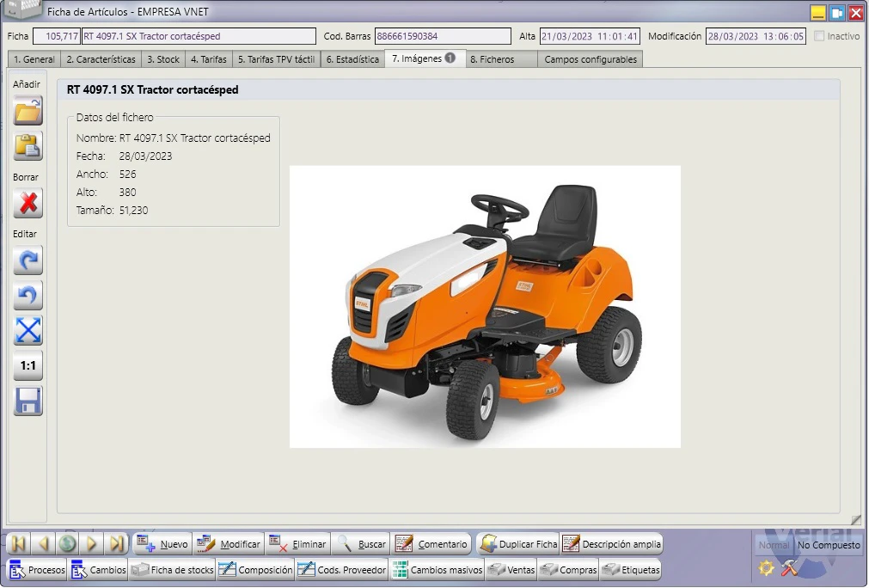Rotate image counterclockwise arrow icon
This screenshot has width=869, height=588.
coord(28,296)
